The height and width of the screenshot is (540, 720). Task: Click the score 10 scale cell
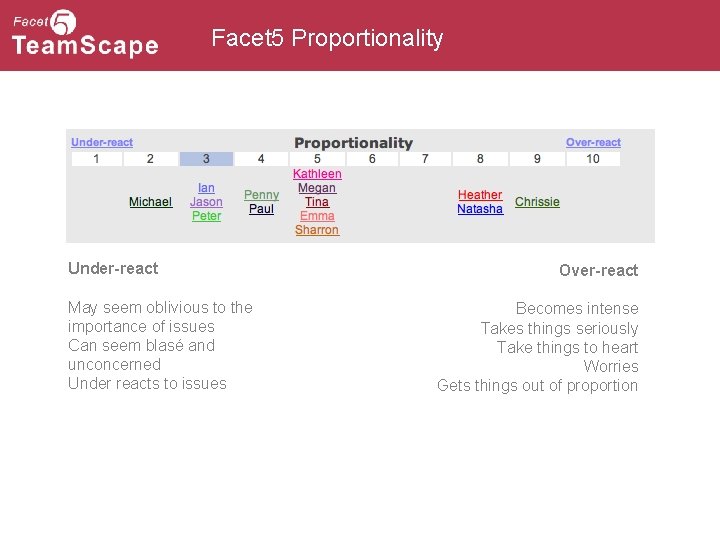click(593, 159)
